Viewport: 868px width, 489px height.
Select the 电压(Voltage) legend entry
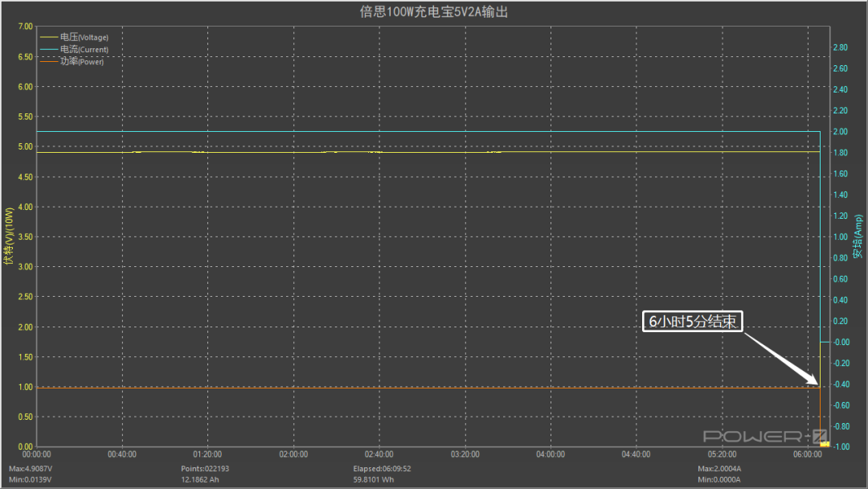coord(74,37)
